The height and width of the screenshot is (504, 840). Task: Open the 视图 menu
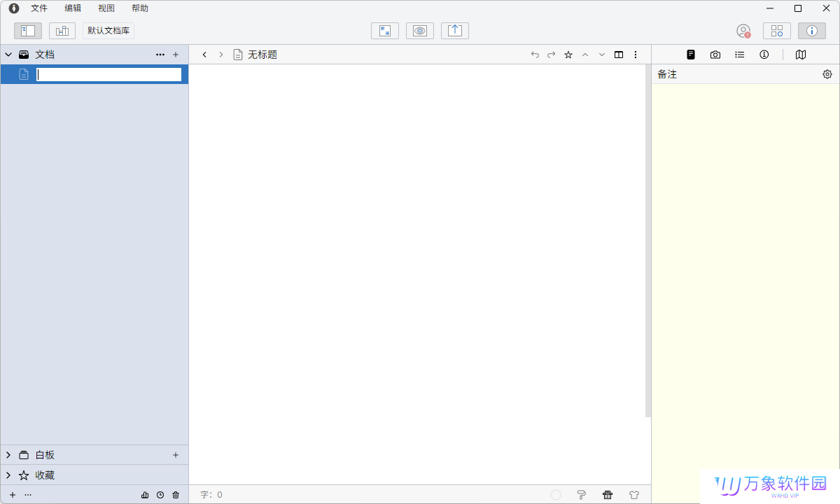tap(106, 8)
